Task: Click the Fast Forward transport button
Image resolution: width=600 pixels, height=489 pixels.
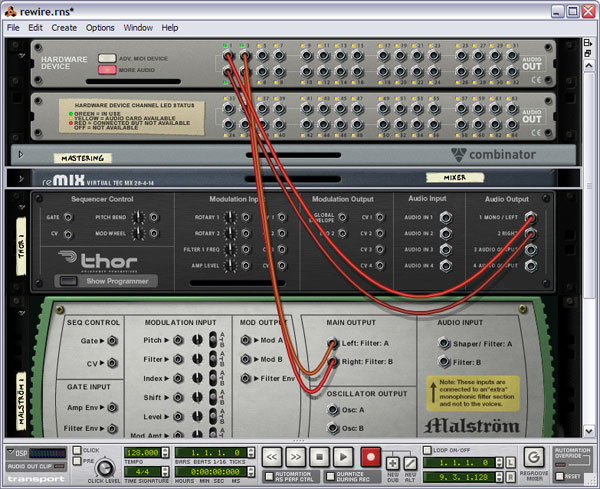Action: (x=296, y=455)
